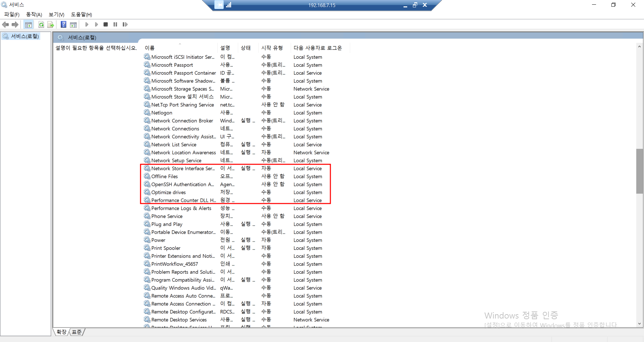Click the vertical scrollbar thumb

tap(639, 171)
